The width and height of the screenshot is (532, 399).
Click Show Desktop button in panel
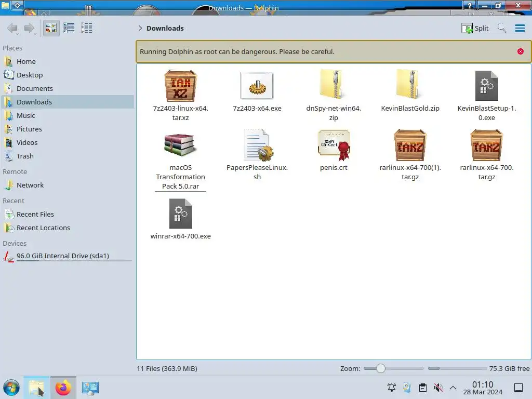[518, 388]
